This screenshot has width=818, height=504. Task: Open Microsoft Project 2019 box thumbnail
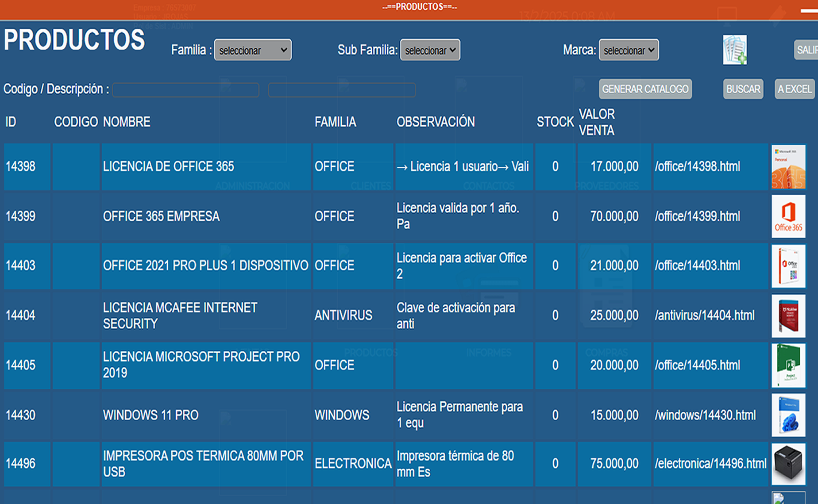coord(788,365)
